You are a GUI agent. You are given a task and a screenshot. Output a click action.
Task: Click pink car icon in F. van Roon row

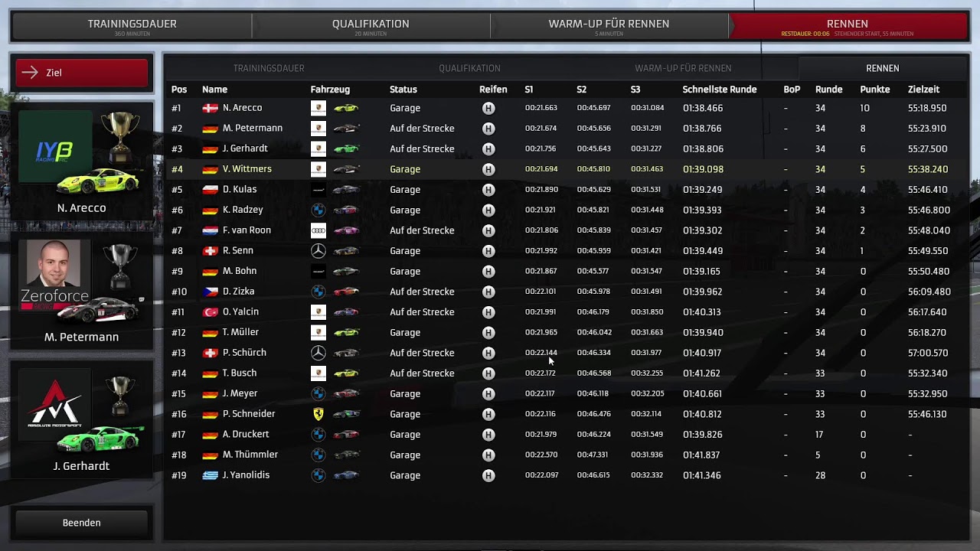pyautogui.click(x=346, y=230)
